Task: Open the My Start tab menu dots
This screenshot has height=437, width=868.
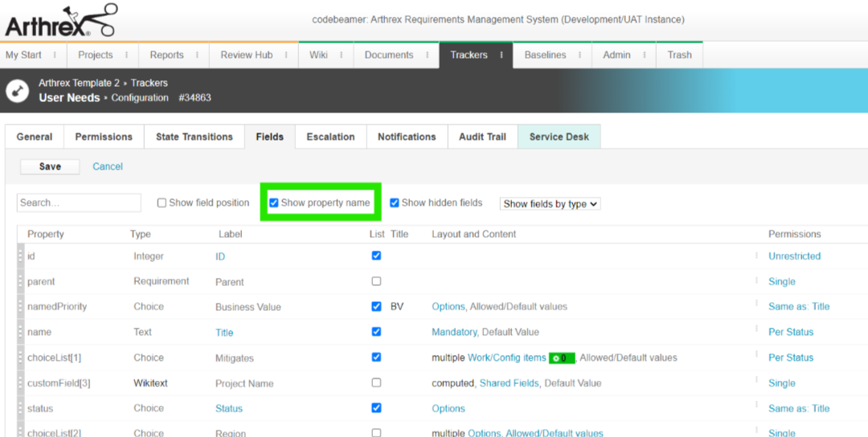Action: point(55,55)
